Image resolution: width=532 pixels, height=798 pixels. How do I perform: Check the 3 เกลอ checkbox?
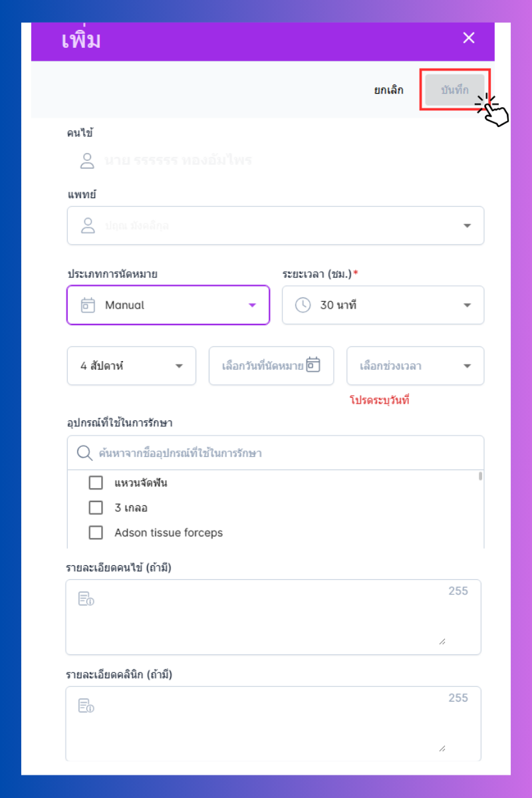[x=96, y=508]
